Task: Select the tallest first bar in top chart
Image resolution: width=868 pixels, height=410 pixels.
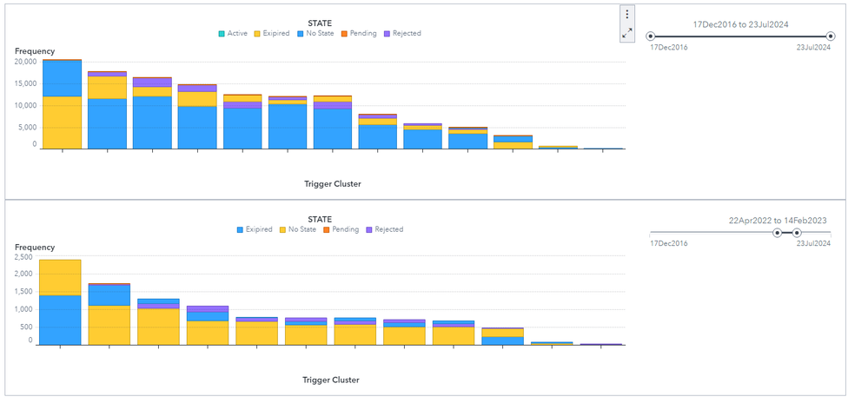Action: (x=62, y=104)
